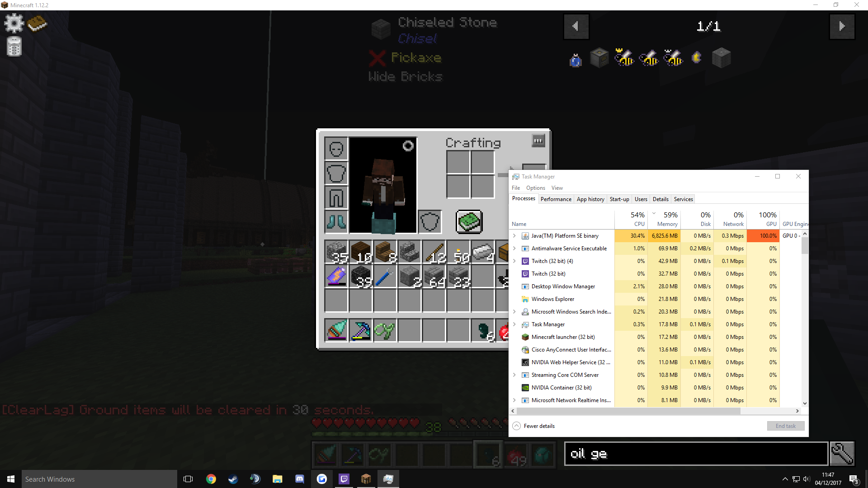Click the Twitch taskbar icon
Screen dimensions: 868x488
344,479
